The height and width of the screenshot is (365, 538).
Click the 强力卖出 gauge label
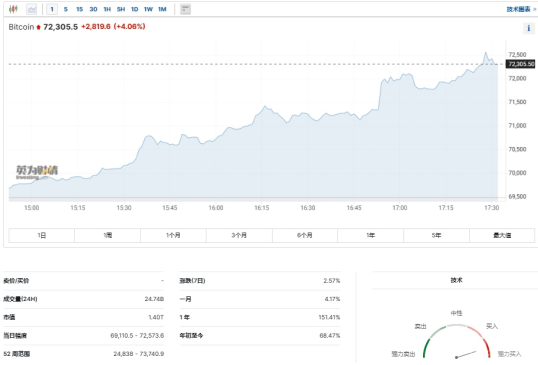[403, 354]
